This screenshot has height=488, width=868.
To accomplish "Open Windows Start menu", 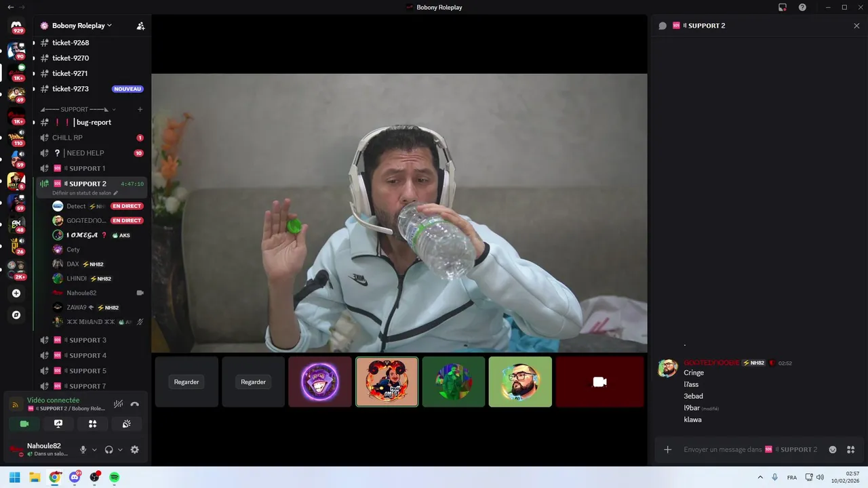I will click(15, 477).
